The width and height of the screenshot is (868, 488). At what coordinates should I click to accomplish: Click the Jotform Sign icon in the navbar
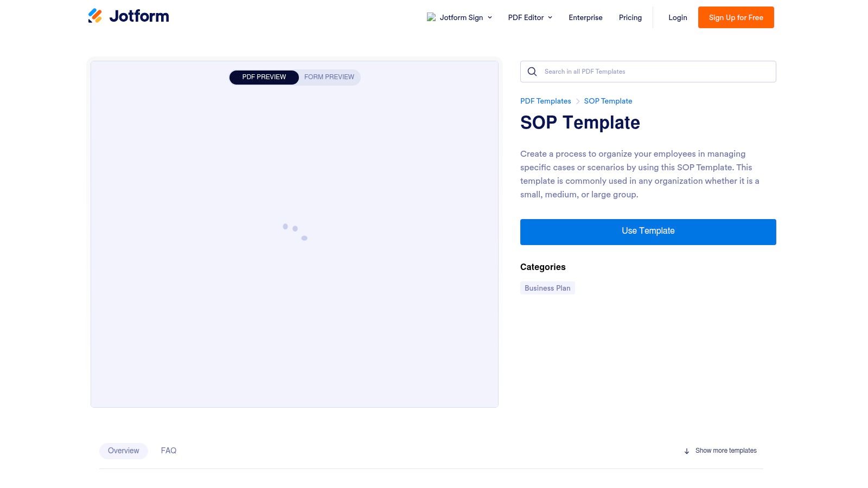pyautogui.click(x=431, y=17)
